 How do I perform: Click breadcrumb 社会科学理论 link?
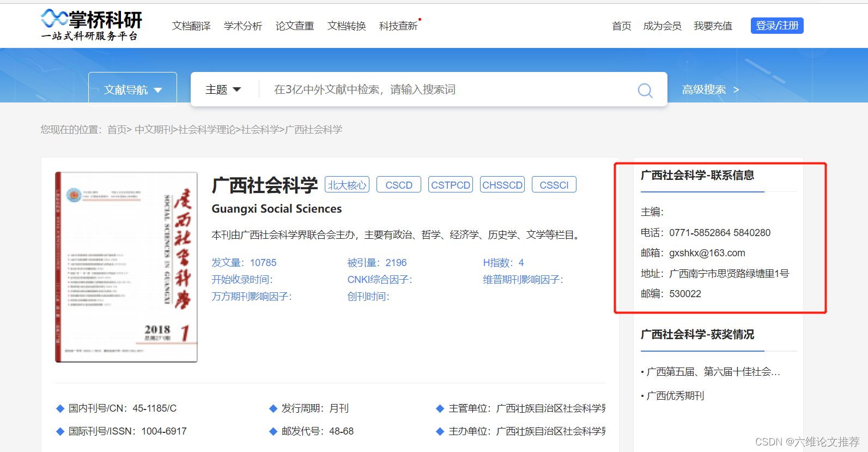pos(207,130)
